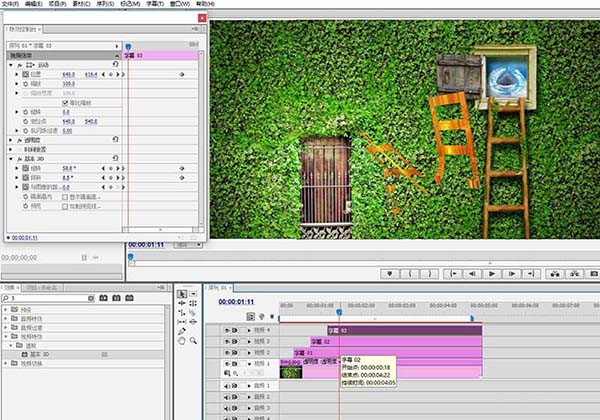Toggle the eye icon for 视频 4 track
The image size is (600, 420).
pyautogui.click(x=226, y=329)
